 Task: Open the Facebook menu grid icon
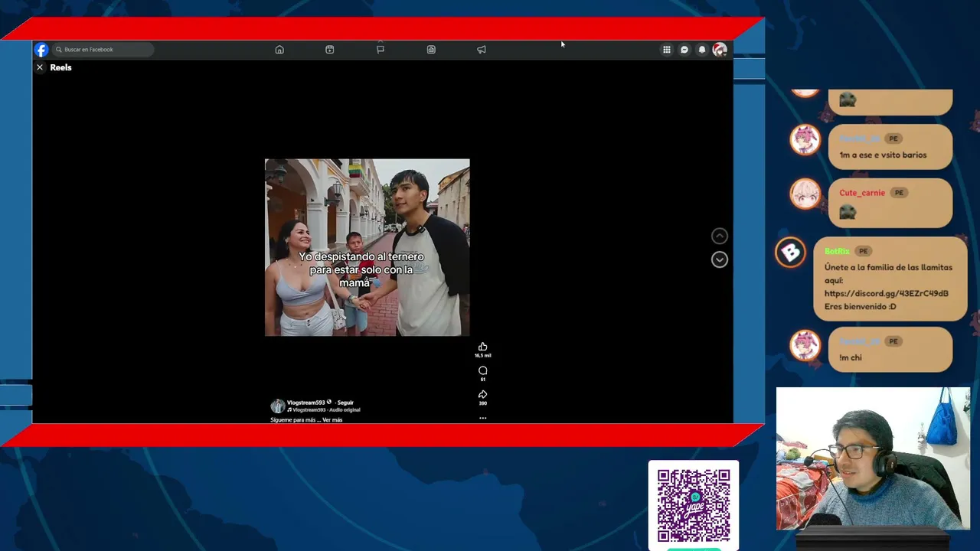point(667,50)
